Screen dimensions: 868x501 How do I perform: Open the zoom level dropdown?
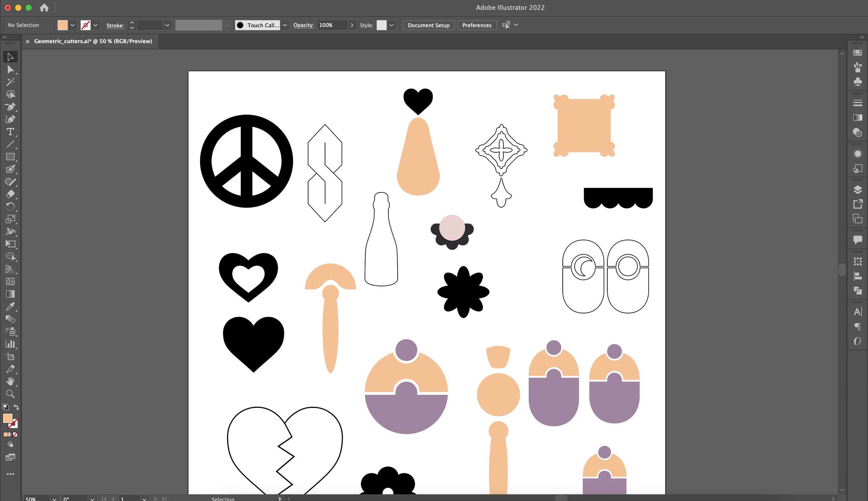[54, 499]
